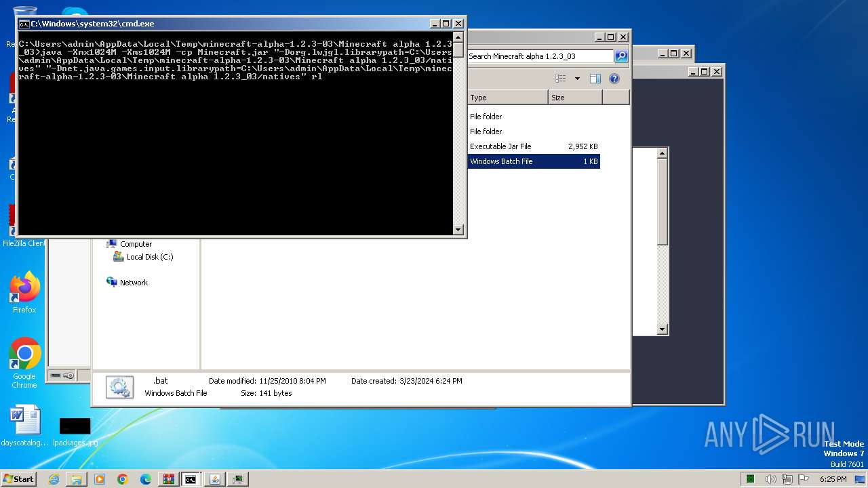The height and width of the screenshot is (488, 868).
Task: Open Computer in the navigation pane
Action: tap(136, 244)
